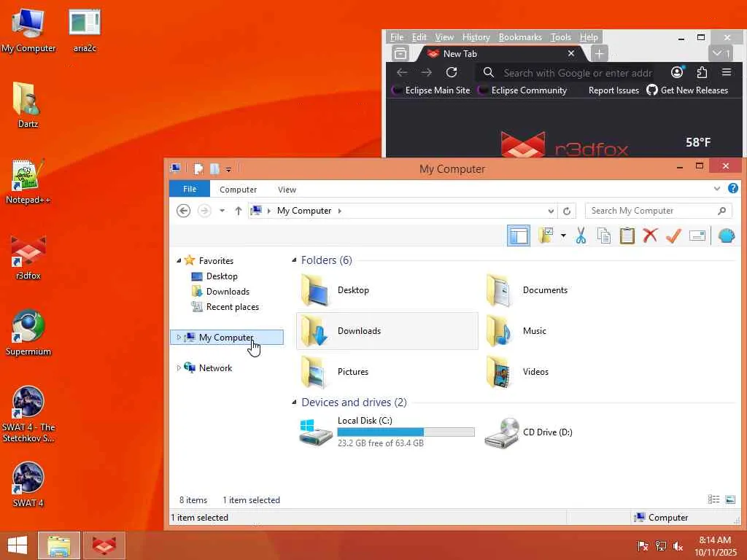Expand the Network tree node
Screen dimensions: 747x560
[x=179, y=367]
